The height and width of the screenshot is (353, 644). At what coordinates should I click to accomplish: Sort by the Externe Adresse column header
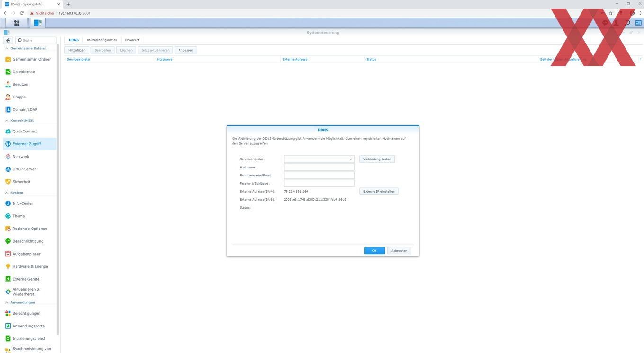click(322, 59)
